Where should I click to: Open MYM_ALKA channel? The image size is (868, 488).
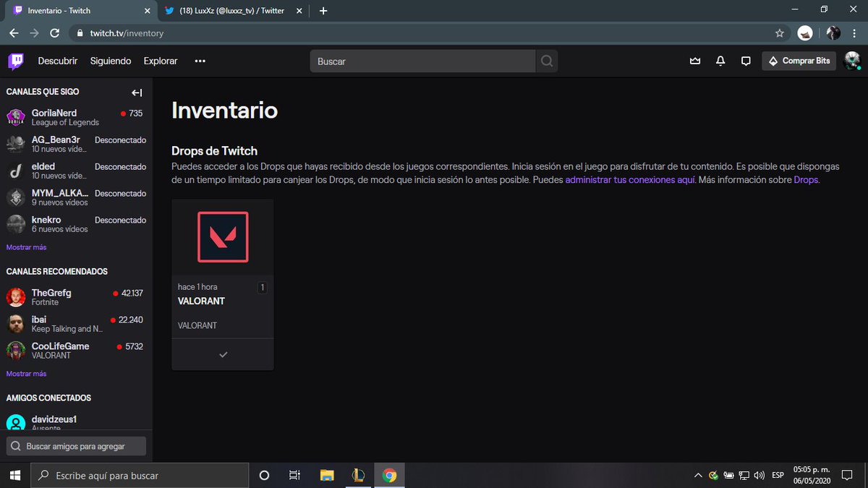[76, 197]
